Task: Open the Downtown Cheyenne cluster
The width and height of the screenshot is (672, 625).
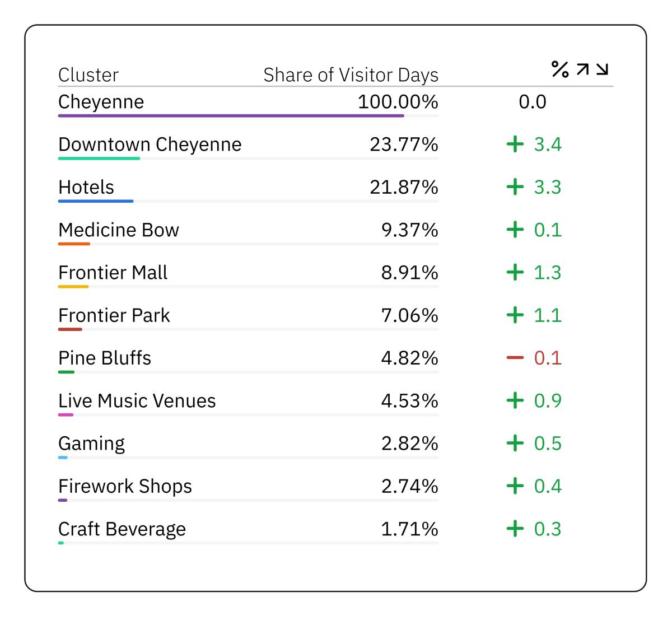Action: [150, 144]
